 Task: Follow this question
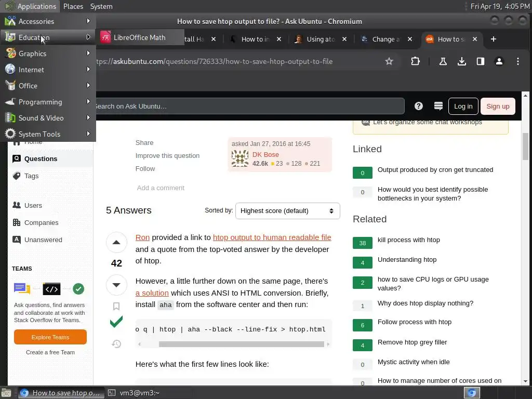(145, 169)
